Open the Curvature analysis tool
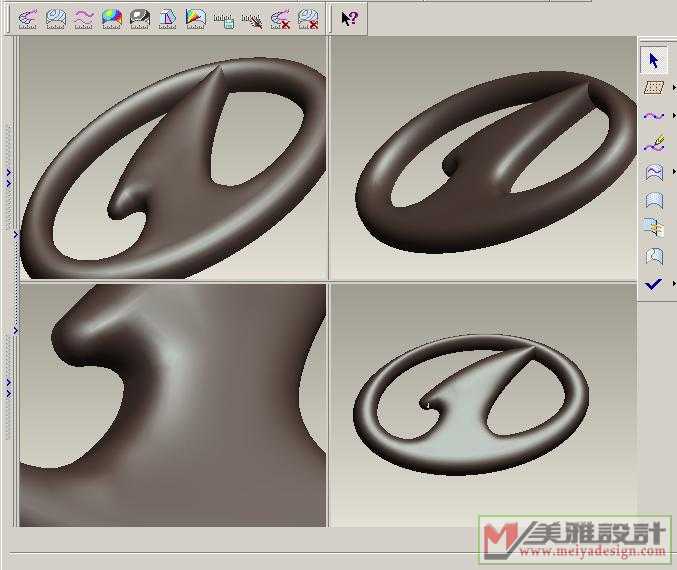Image resolution: width=677 pixels, height=570 pixels. [28, 19]
